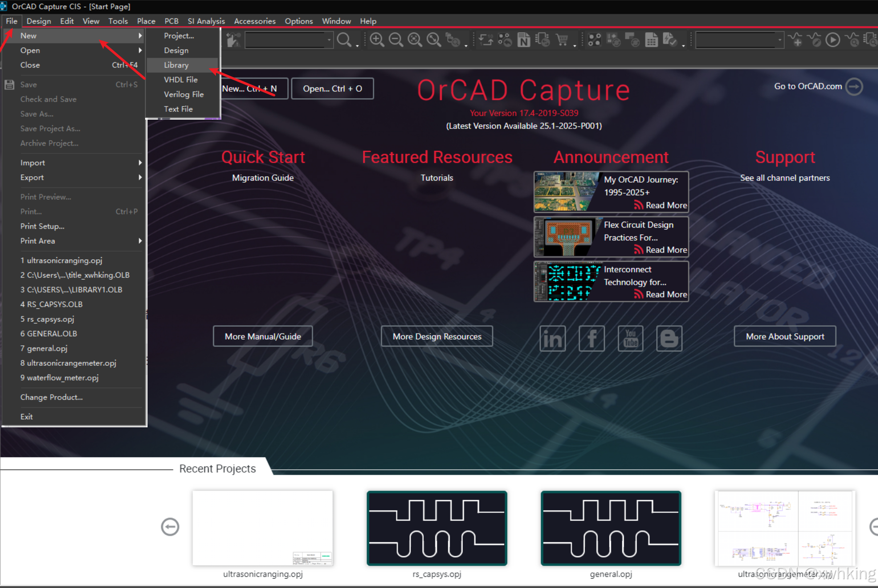Click Close in the File menu
Viewport: 878px width, 588px height.
[x=74, y=65]
